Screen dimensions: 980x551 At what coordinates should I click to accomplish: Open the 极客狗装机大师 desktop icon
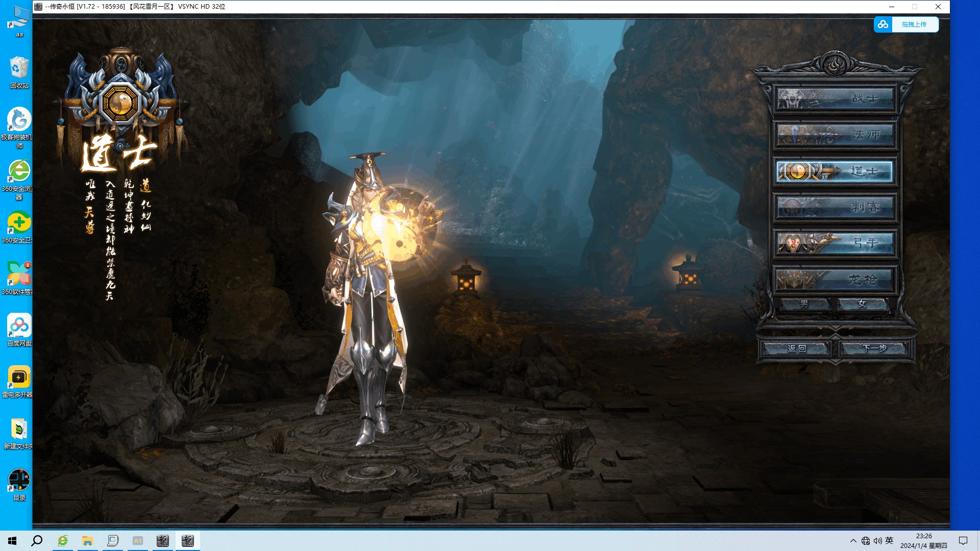click(x=19, y=128)
